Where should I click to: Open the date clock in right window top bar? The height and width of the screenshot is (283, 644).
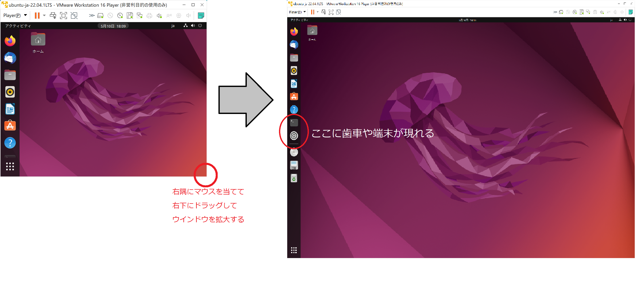point(467,20)
